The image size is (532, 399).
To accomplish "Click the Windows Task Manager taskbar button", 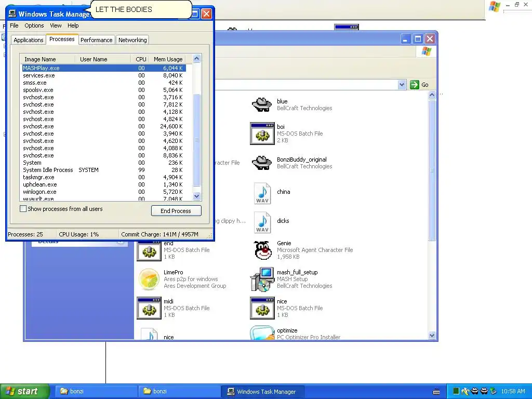I will pos(262,391).
